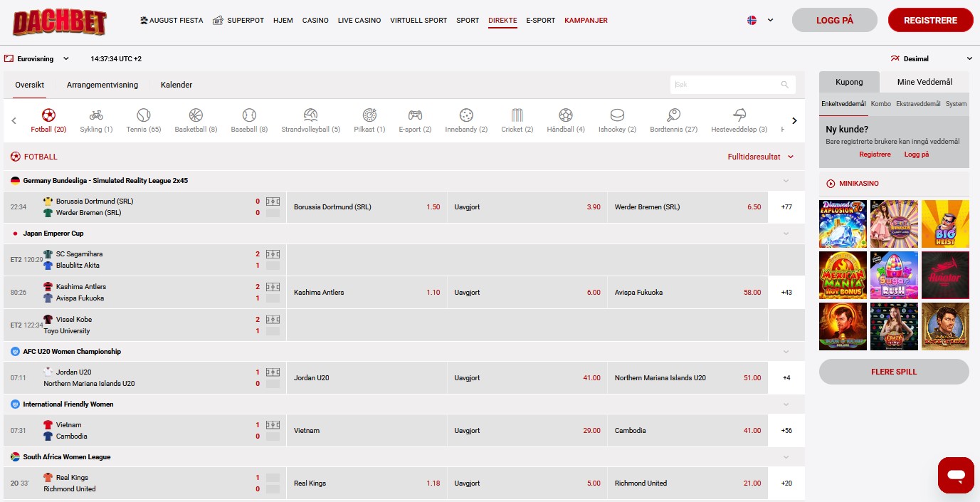Select the System betslip tab

(956, 104)
